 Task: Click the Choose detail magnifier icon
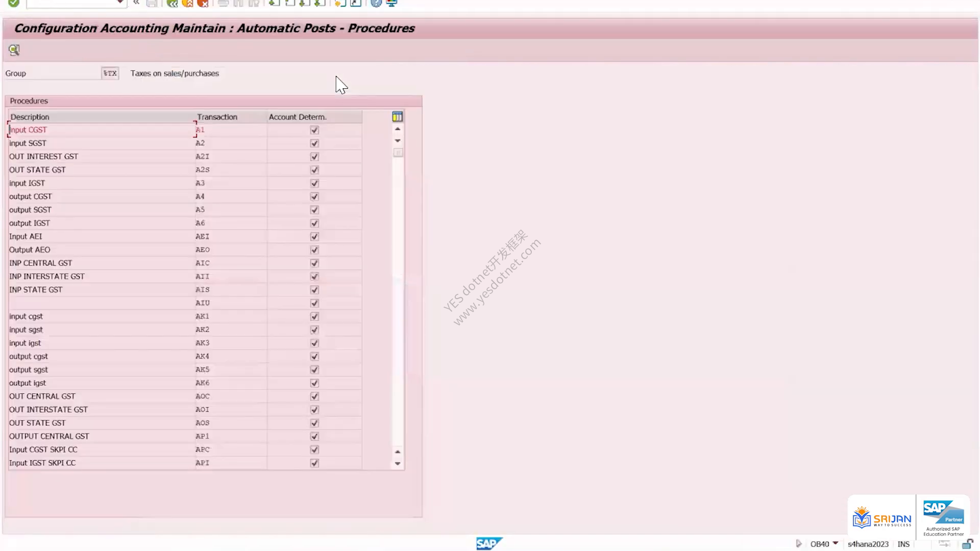[x=14, y=49]
